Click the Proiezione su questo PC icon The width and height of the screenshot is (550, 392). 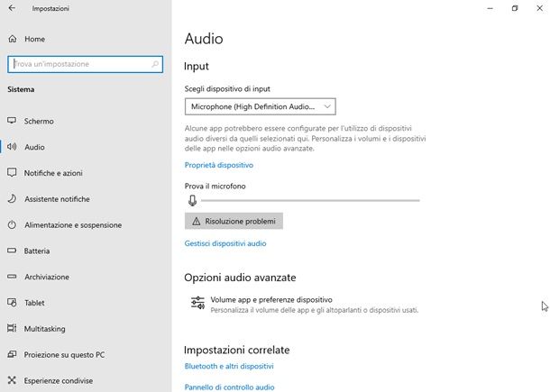(x=12, y=354)
